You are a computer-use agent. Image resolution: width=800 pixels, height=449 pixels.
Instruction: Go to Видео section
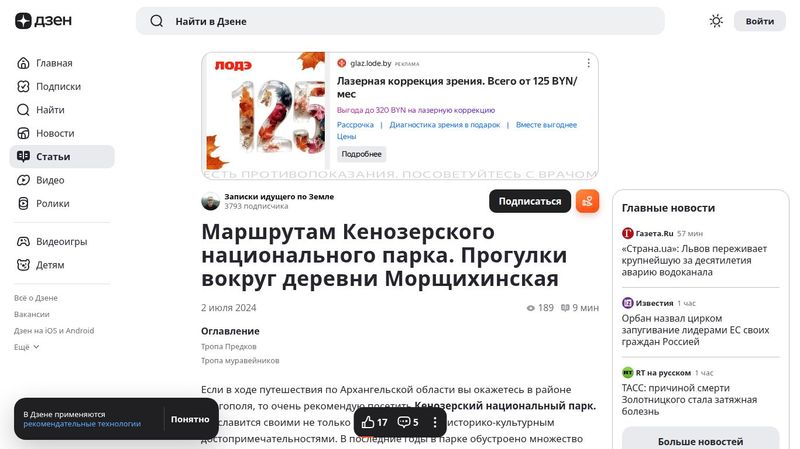[50, 180]
